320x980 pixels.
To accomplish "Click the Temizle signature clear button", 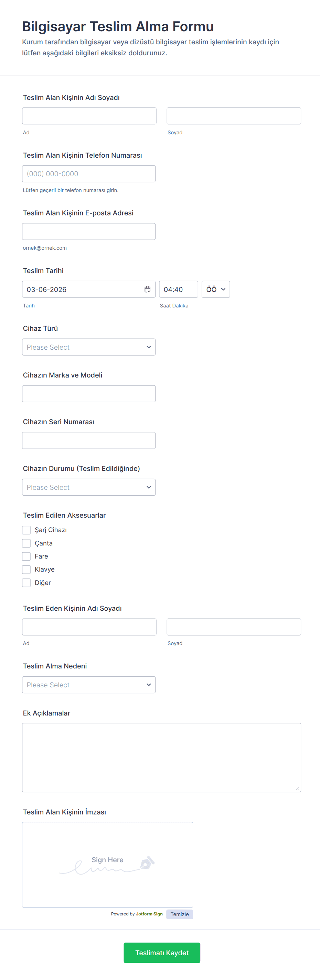I will pyautogui.click(x=179, y=914).
